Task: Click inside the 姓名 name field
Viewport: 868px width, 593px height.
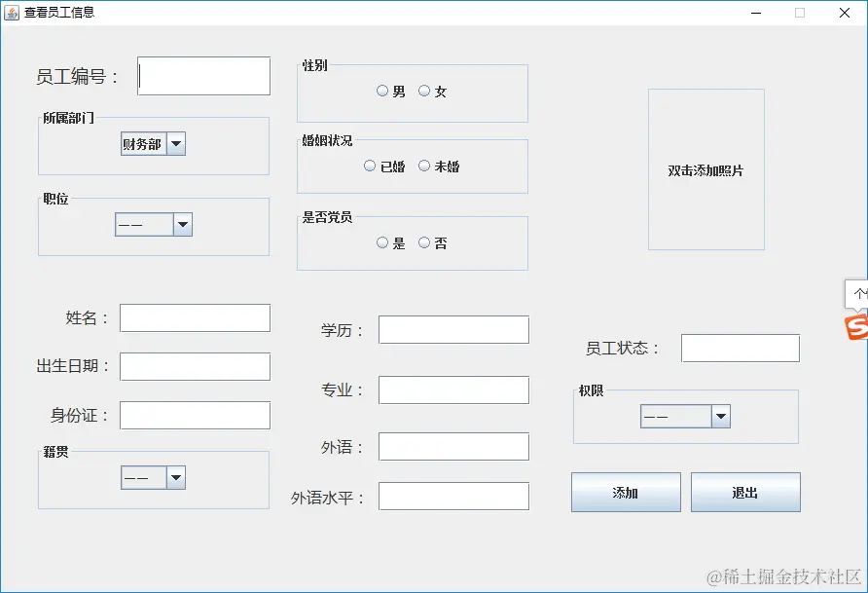Action: tap(195, 317)
